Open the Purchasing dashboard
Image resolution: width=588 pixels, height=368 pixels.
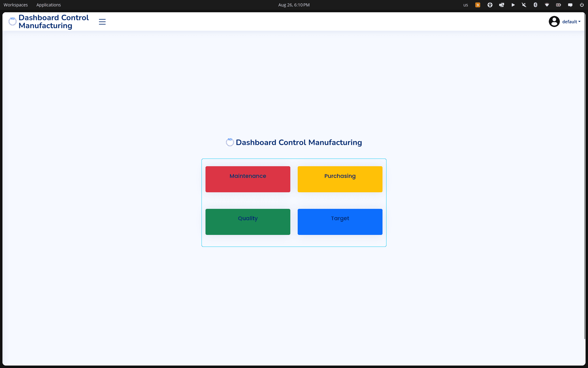pos(340,179)
